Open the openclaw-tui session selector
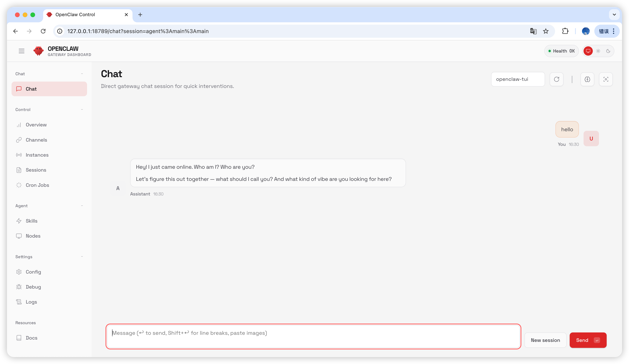The height and width of the screenshot is (364, 629). point(518,79)
